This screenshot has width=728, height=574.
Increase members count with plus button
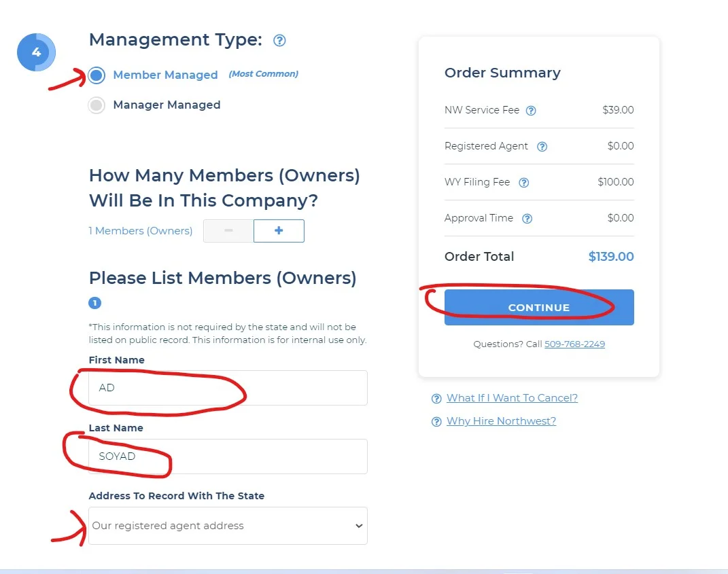coord(279,231)
